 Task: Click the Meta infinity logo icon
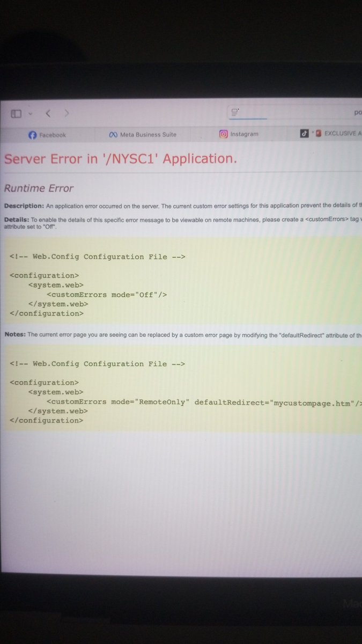[x=113, y=135]
